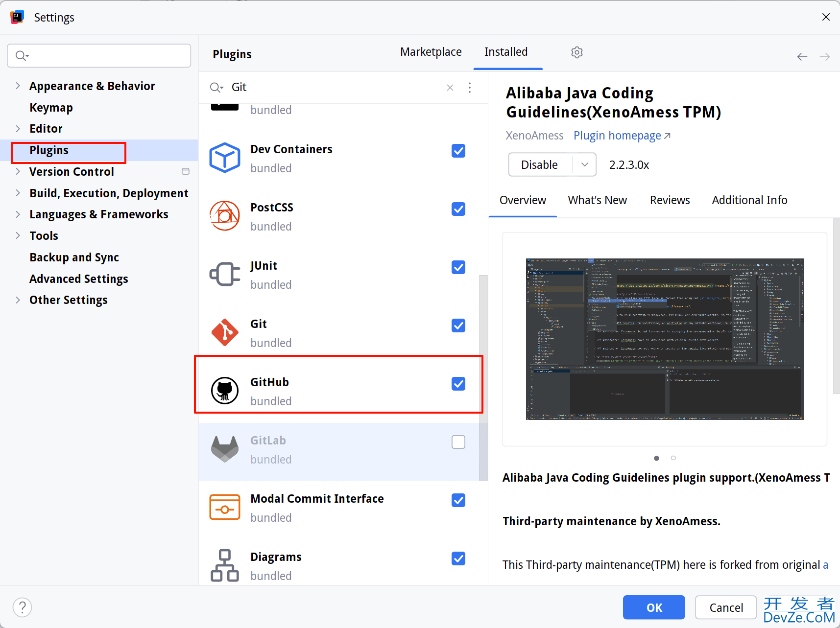Enable the GitLab plugin checkbox
840x628 pixels.
[x=458, y=442]
